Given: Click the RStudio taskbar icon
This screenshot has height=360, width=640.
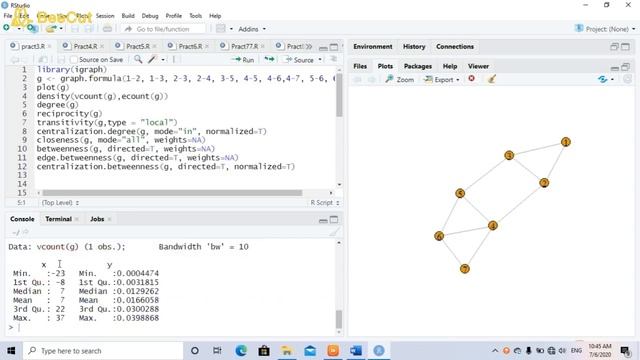Looking at the screenshot, I should tap(379, 351).
